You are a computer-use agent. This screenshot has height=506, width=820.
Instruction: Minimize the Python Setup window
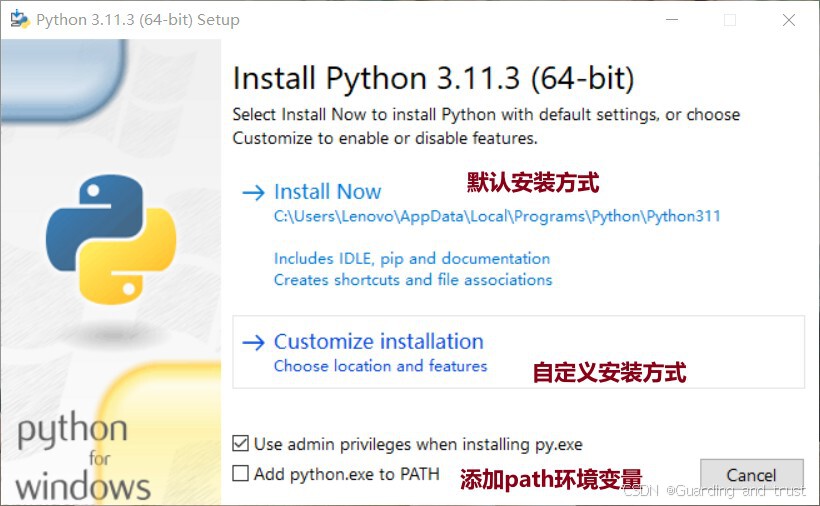coord(672,20)
